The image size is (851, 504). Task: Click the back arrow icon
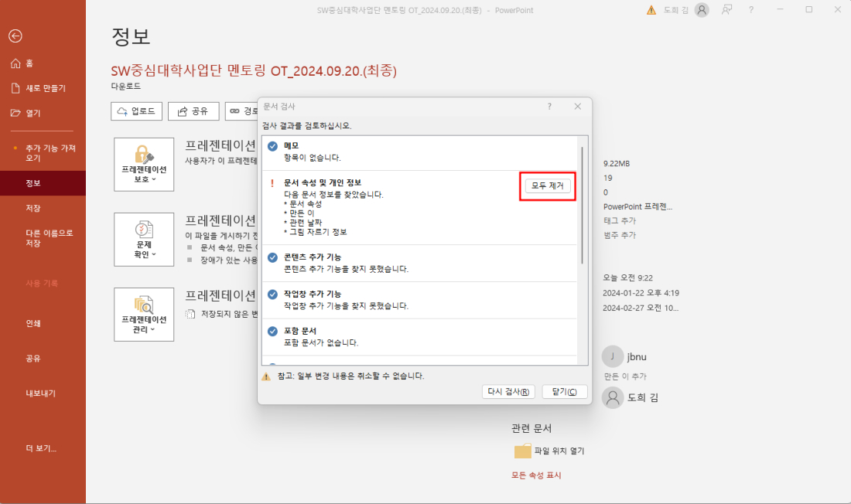(x=15, y=36)
